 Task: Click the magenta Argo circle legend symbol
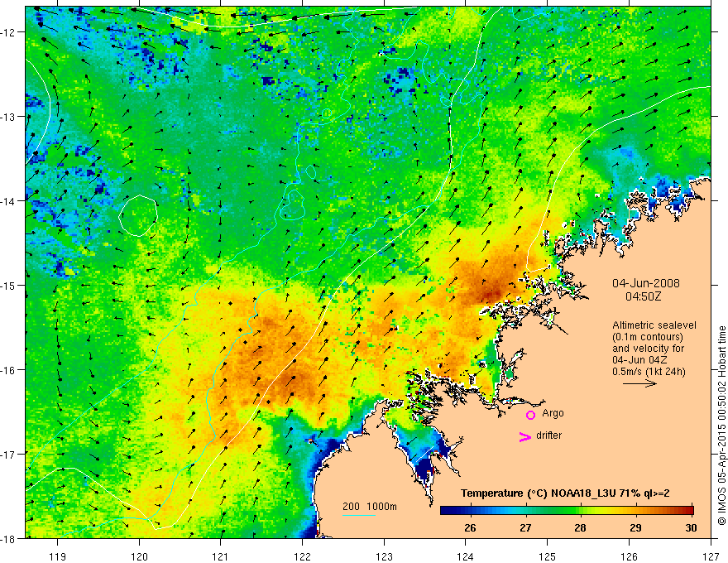click(530, 415)
